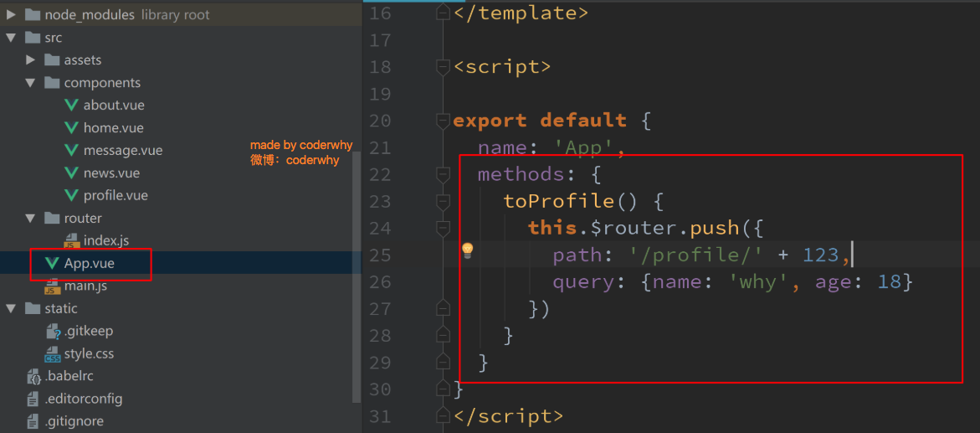Click the file icon beside .gitignore
980x433 pixels.
pyautogui.click(x=33, y=422)
